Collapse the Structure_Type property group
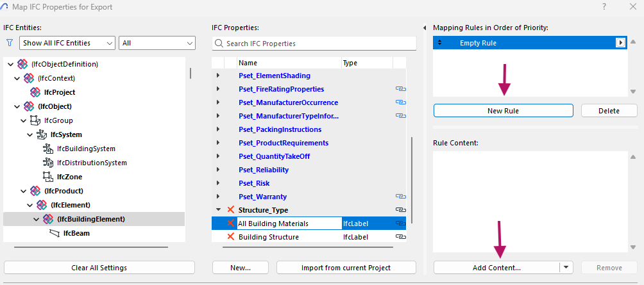 pos(218,210)
